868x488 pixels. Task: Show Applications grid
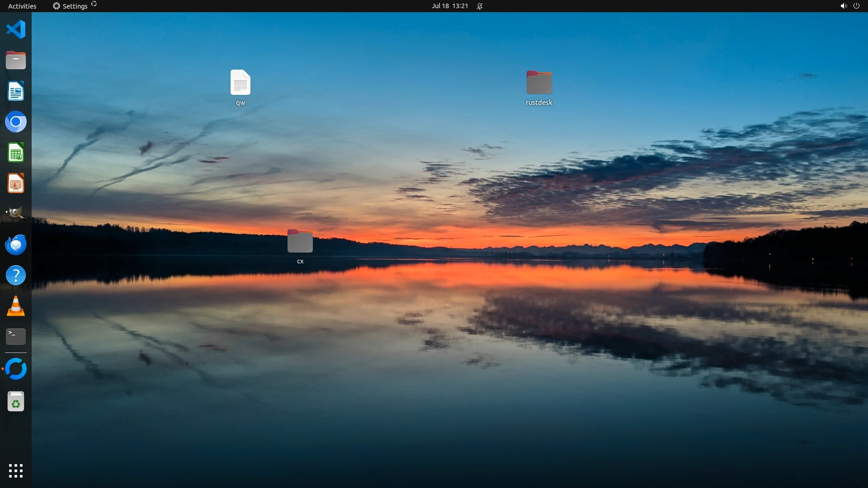click(x=16, y=471)
